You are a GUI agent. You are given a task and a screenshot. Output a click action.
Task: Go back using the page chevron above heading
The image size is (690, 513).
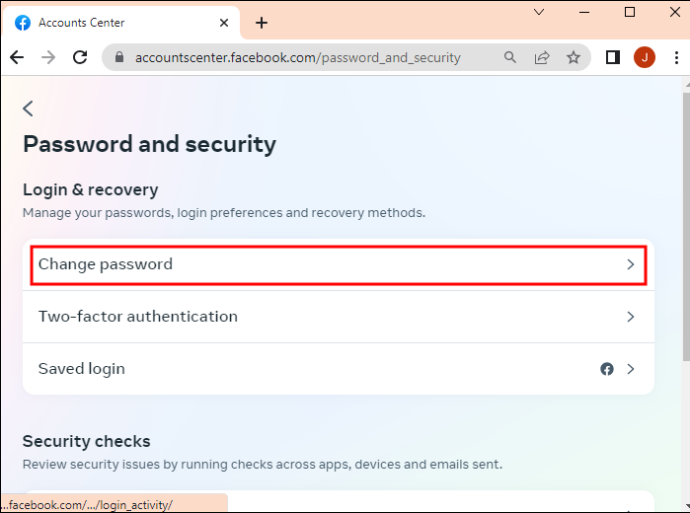point(28,108)
